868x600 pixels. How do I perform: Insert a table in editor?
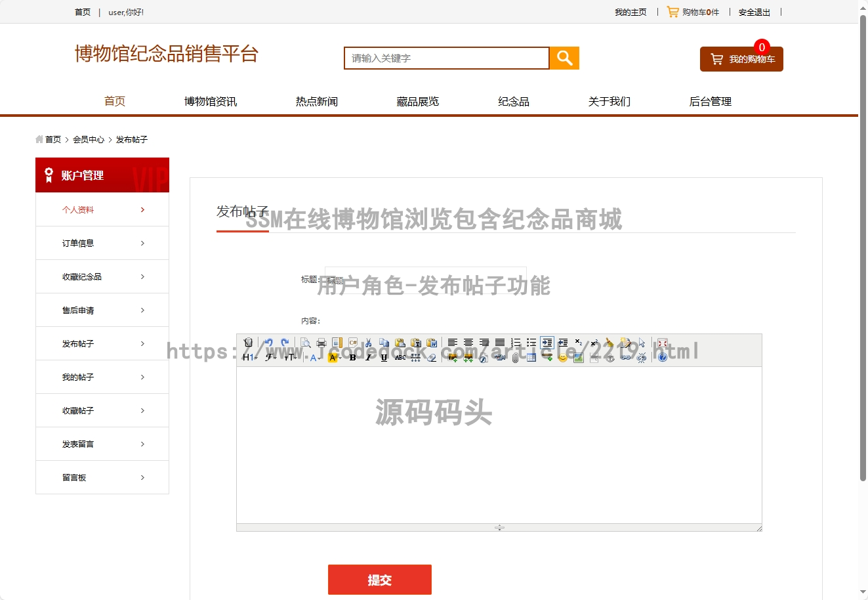click(531, 358)
